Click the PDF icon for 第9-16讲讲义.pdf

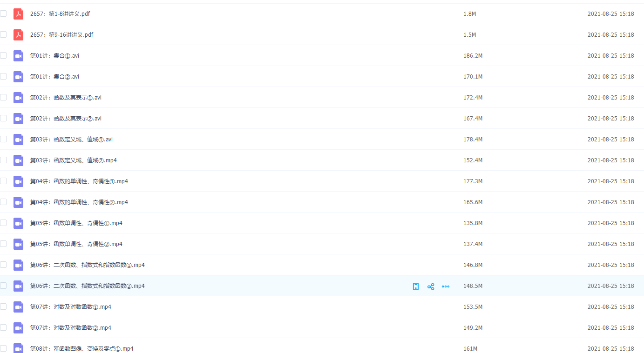click(18, 35)
